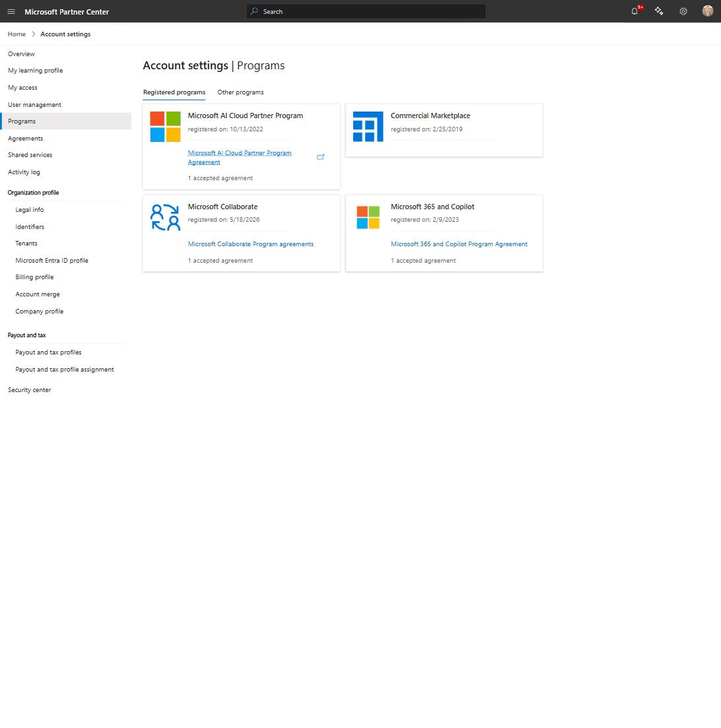Screen dimensions: 721x728
Task: Open Shared services
Action: tap(30, 155)
